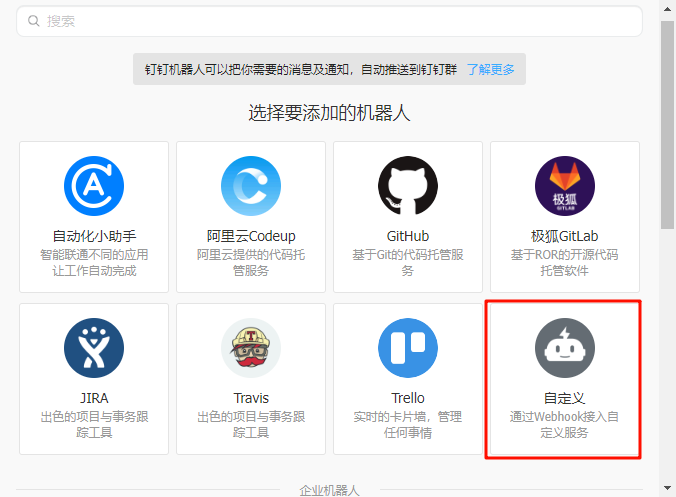Click the 自动化小助手 title text
Image resolution: width=676 pixels, height=497 pixels.
coord(94,236)
